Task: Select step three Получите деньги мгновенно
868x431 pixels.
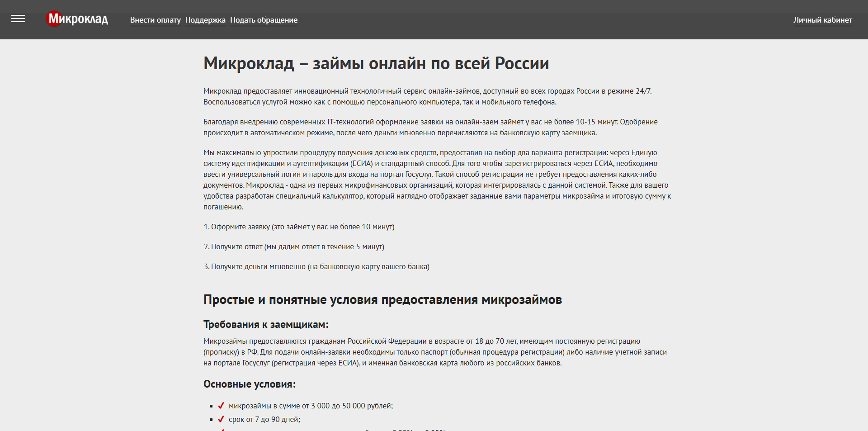Action: click(316, 267)
